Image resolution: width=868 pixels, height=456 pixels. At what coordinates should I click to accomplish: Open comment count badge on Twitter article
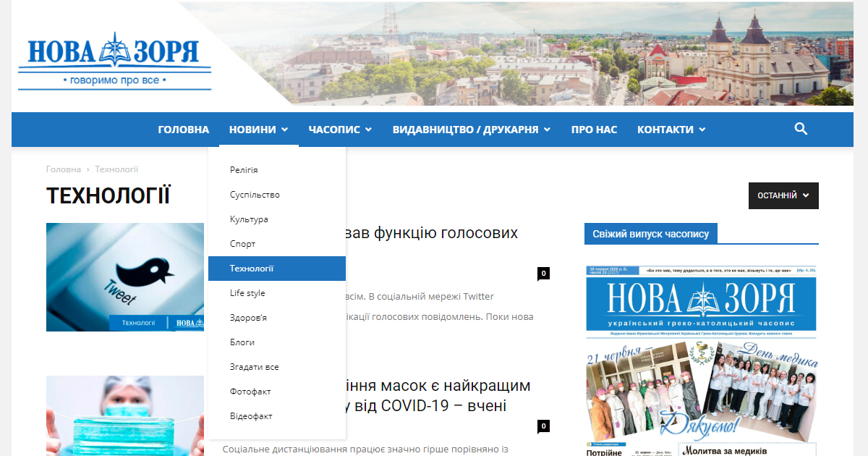point(543,273)
